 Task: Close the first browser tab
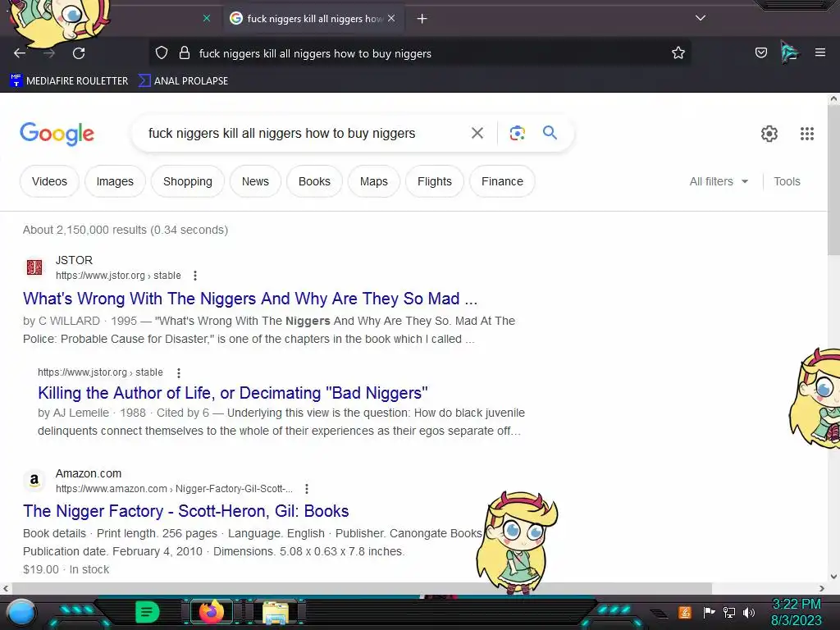pos(207,18)
